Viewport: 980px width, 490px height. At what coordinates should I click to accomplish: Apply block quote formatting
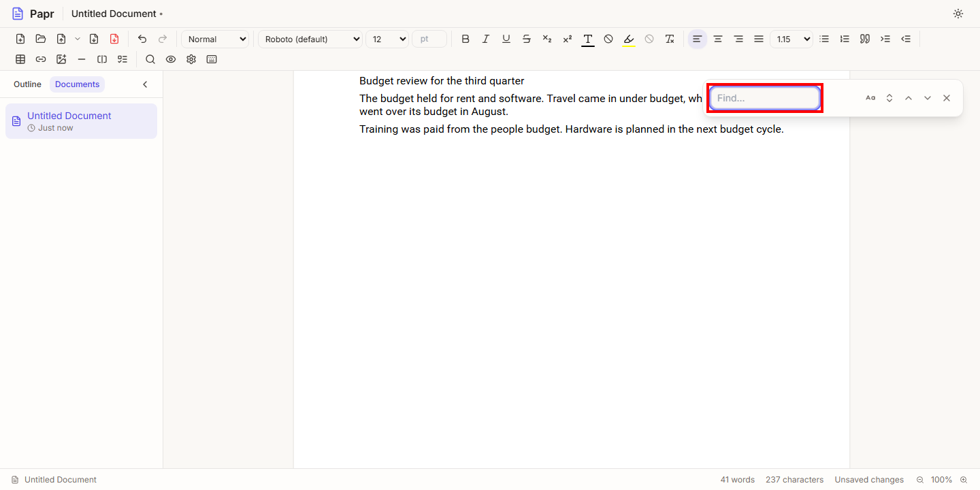865,39
